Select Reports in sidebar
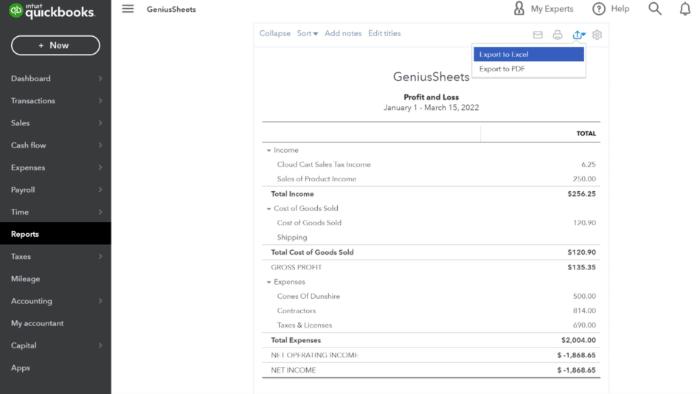This screenshot has height=394, width=700. (55, 234)
